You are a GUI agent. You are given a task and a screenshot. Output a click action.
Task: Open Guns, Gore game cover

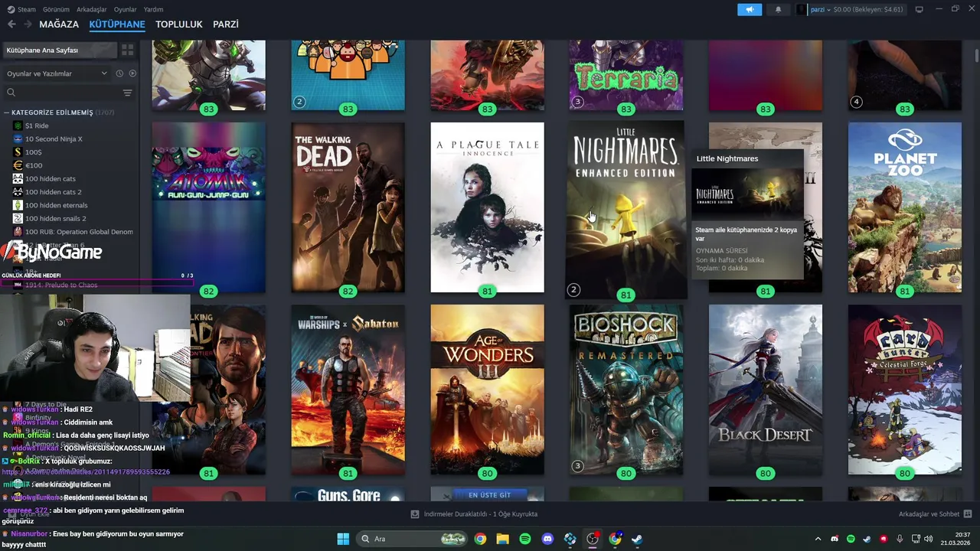(x=348, y=494)
